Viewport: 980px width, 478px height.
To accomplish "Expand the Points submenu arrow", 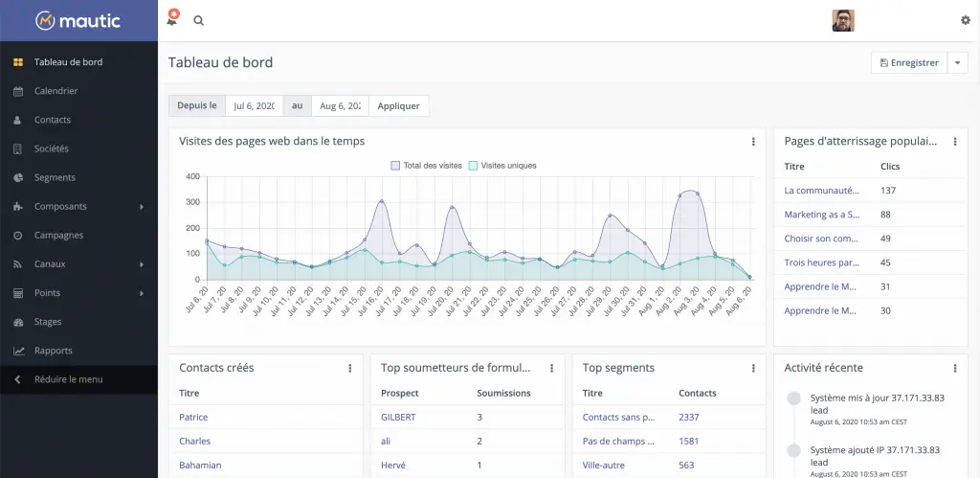I will [142, 293].
